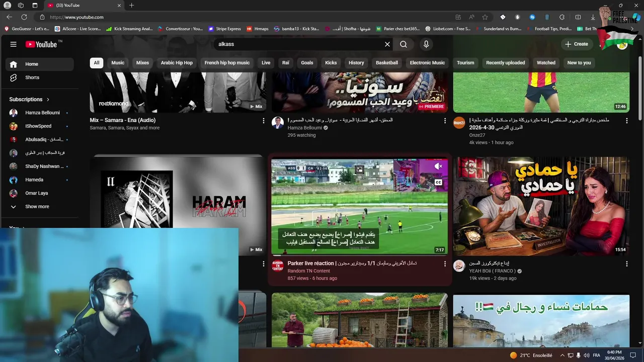The width and height of the screenshot is (644, 362).
Task: Toggle captions CC on video preview
Action: coord(438,183)
